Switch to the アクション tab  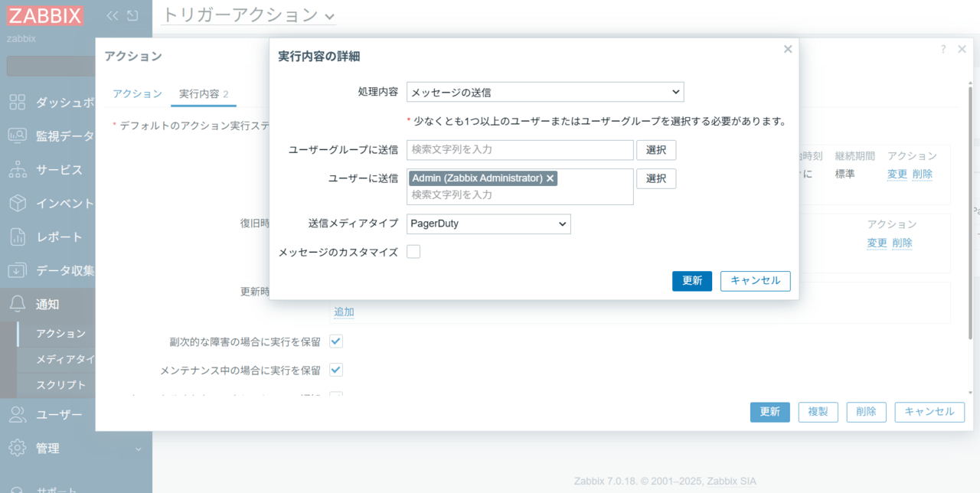(137, 93)
